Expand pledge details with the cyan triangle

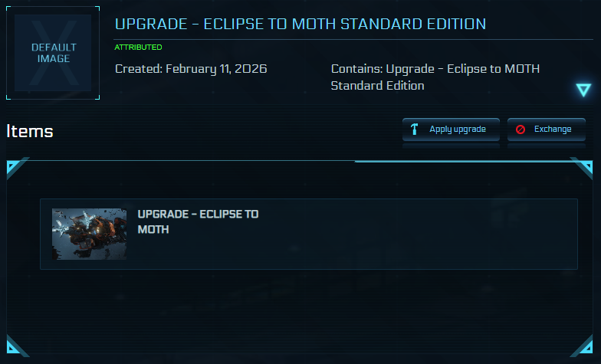(583, 90)
